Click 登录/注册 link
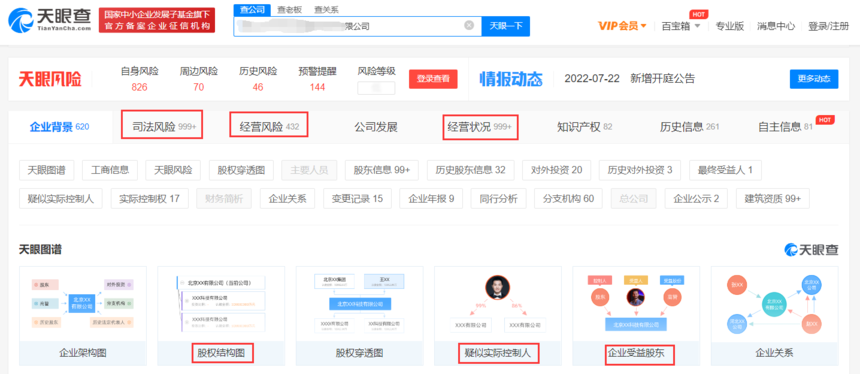The image size is (860, 374). click(x=828, y=26)
